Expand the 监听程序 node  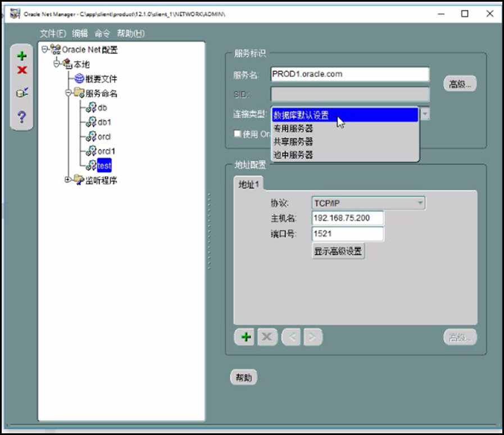68,180
